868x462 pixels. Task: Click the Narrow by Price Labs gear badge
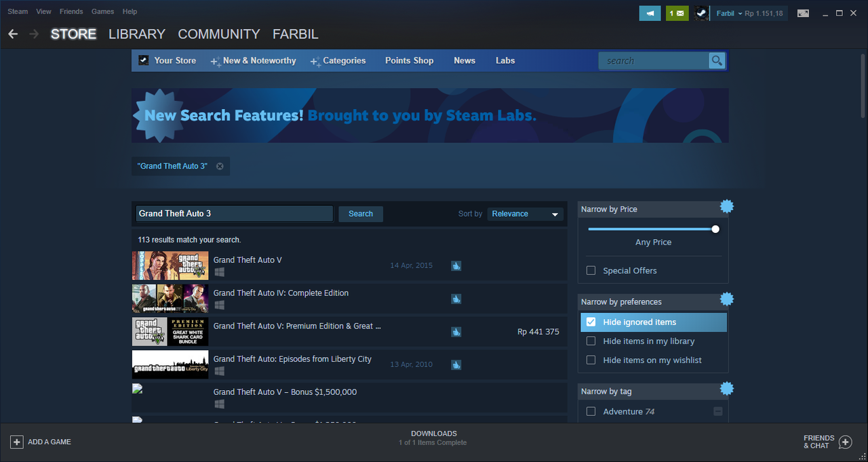point(727,206)
